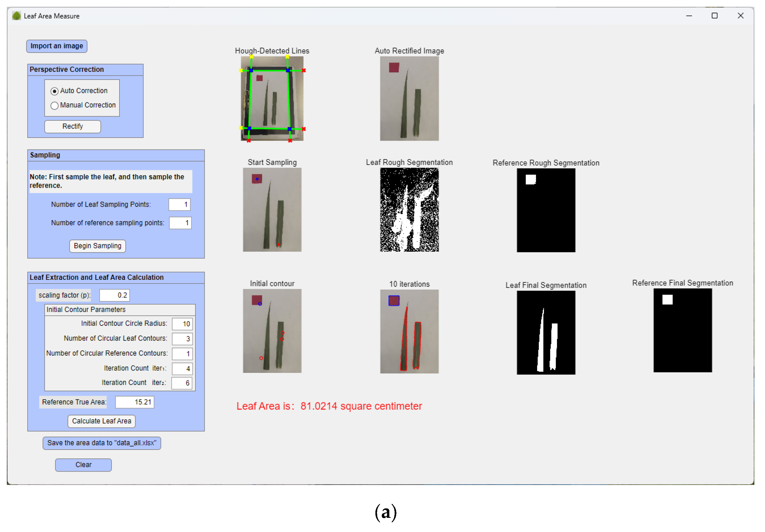This screenshot has height=532, width=765.
Task: Click Number of Leaf Sampling Points field
Action: point(179,205)
